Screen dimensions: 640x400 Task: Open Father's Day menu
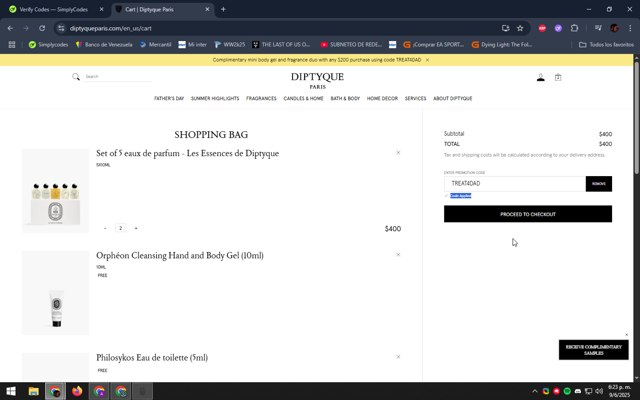(169, 98)
